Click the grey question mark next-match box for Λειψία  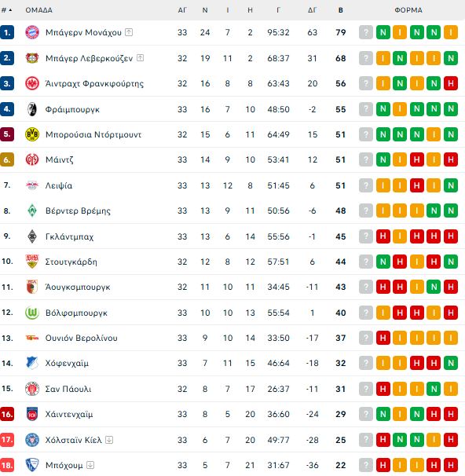366,185
